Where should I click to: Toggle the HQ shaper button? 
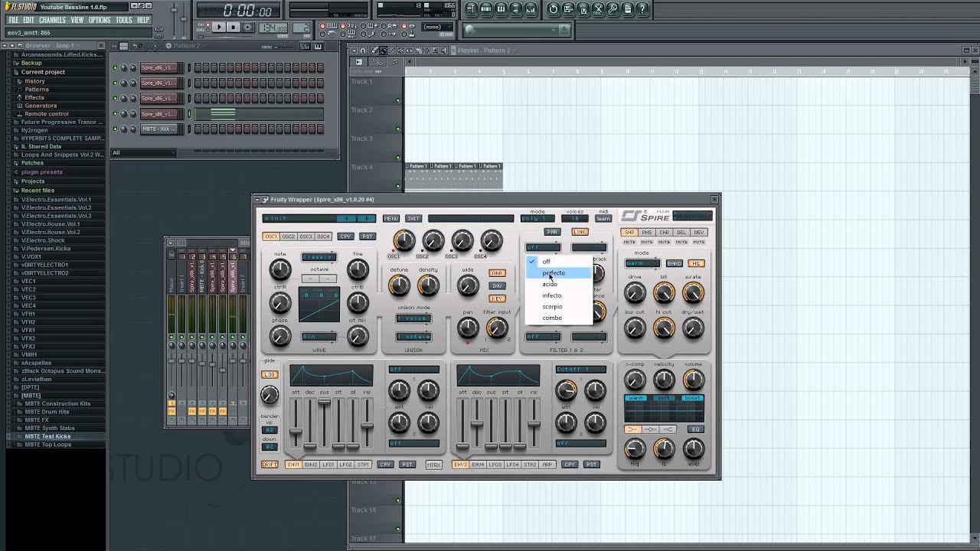tap(696, 263)
